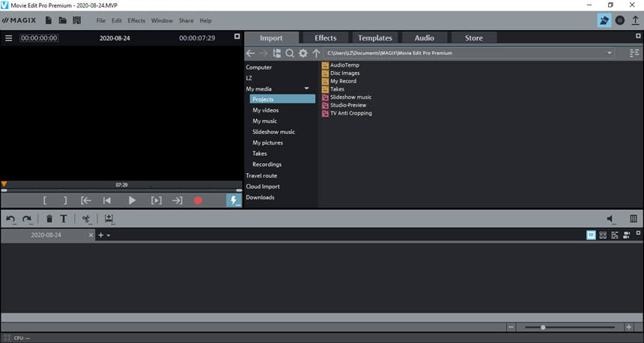
Task: Switch to the Effects tab in the media pool
Action: tap(325, 37)
